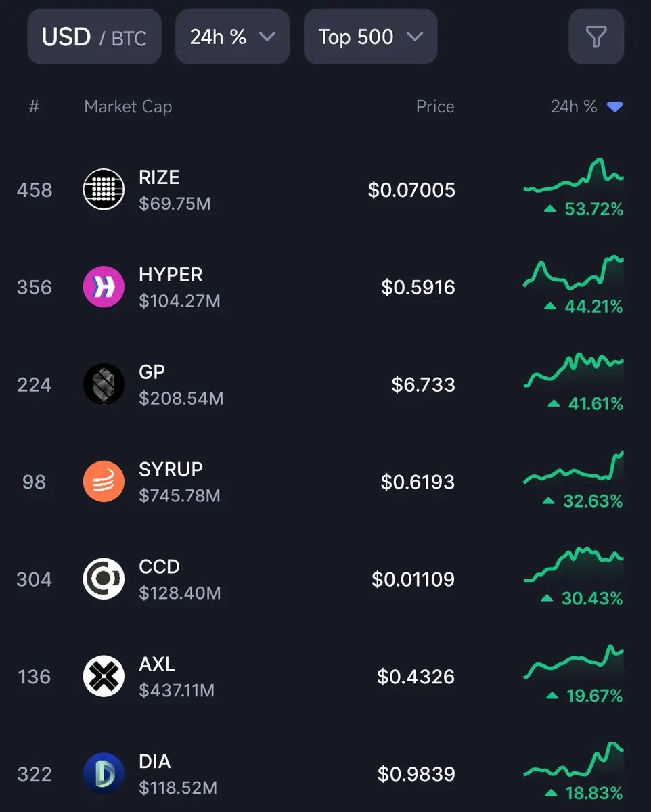Image resolution: width=651 pixels, height=812 pixels.
Task: Tap the RIZE coin logo
Action: coord(104,189)
